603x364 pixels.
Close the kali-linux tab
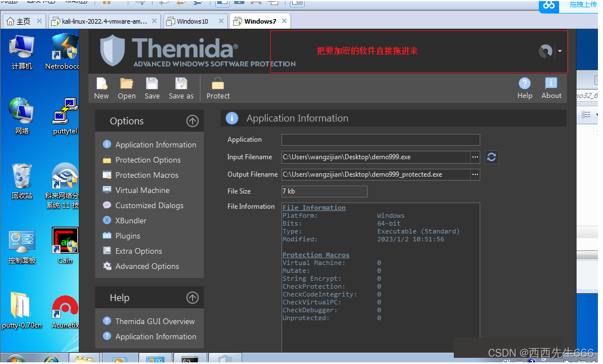tap(154, 21)
